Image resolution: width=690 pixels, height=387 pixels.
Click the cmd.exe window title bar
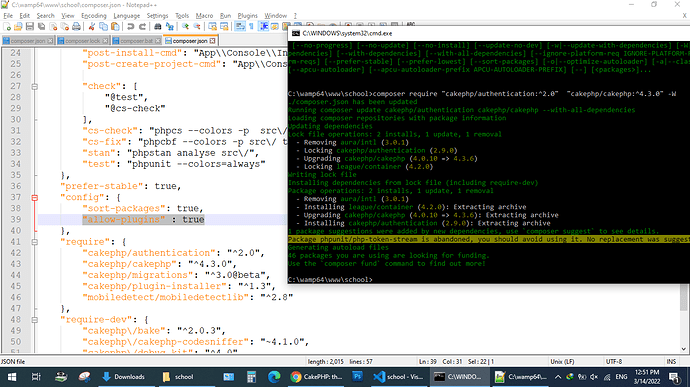[488, 33]
